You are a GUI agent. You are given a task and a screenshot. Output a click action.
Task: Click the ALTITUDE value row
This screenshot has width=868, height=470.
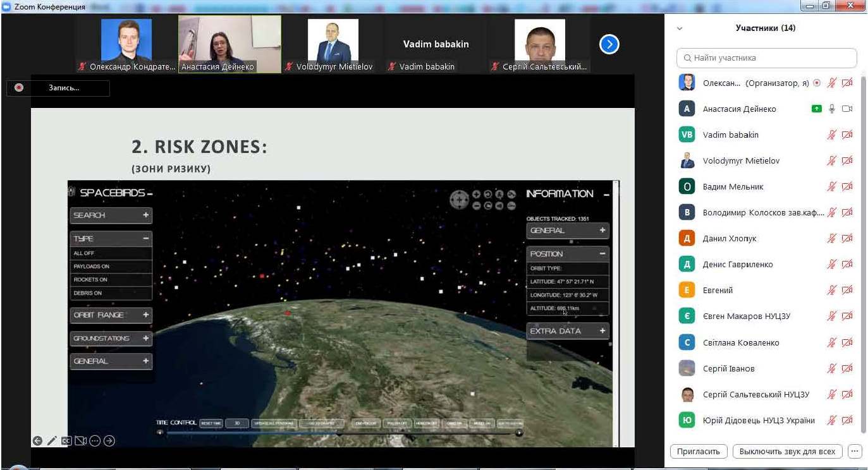click(x=568, y=308)
